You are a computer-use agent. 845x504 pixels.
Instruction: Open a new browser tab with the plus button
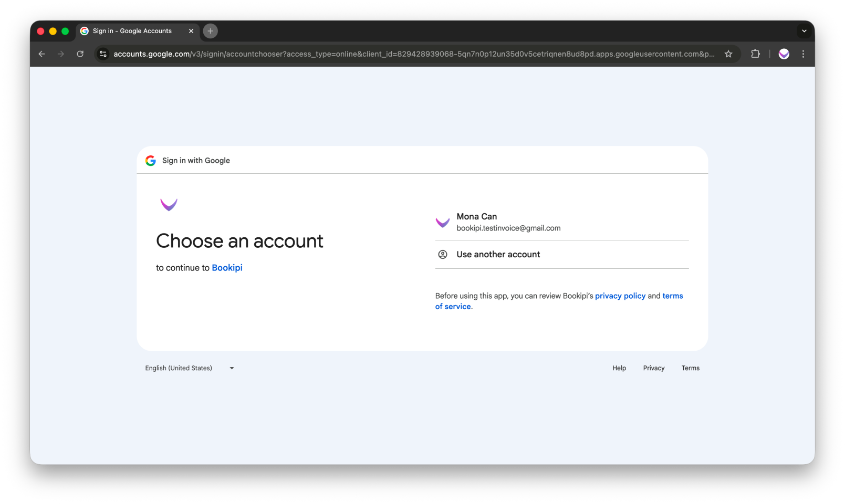point(210,31)
